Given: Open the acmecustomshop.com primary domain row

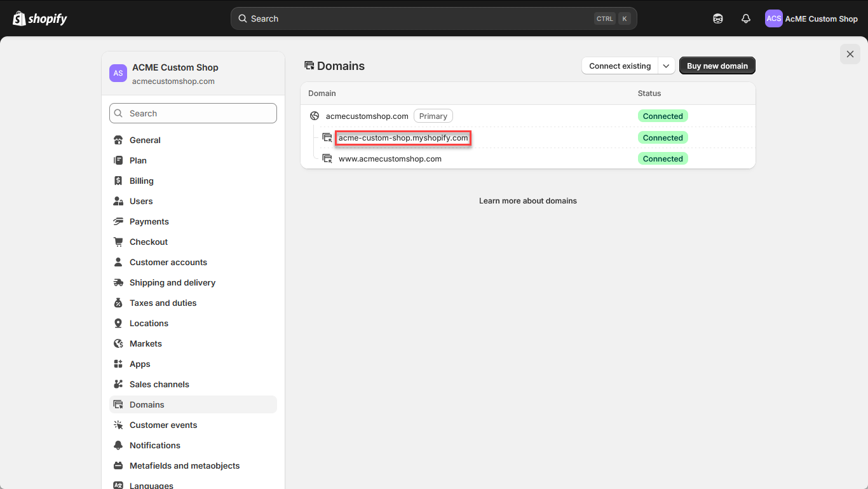Looking at the screenshot, I should [528, 116].
